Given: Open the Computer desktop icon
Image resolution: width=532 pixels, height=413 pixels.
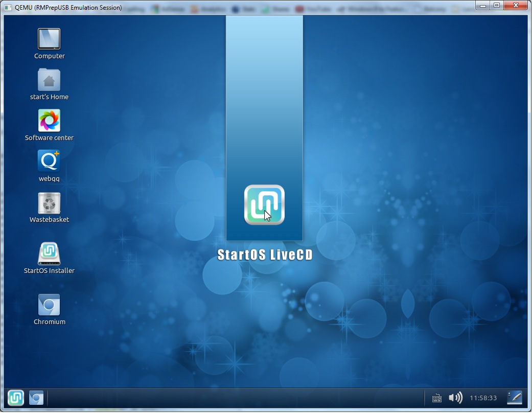Looking at the screenshot, I should click(x=49, y=39).
